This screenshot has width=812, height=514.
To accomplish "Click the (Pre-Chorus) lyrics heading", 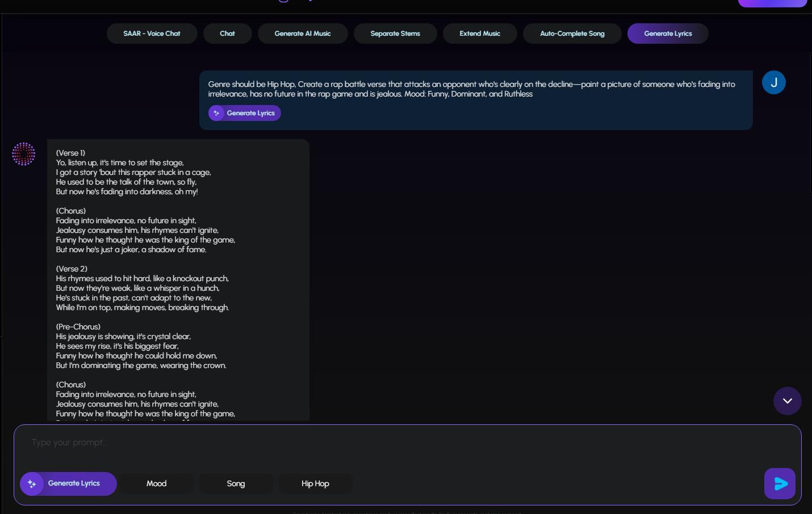I will click(x=78, y=327).
